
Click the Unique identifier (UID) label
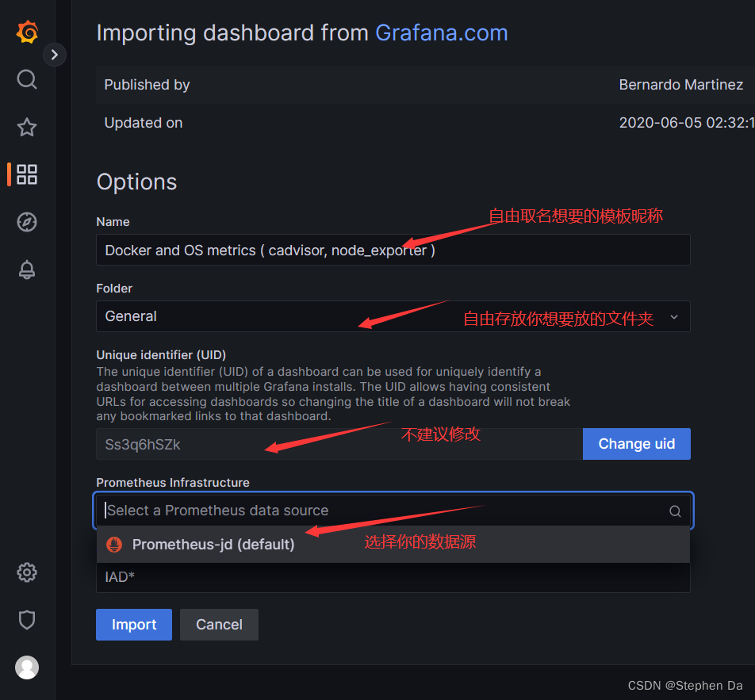tap(161, 355)
